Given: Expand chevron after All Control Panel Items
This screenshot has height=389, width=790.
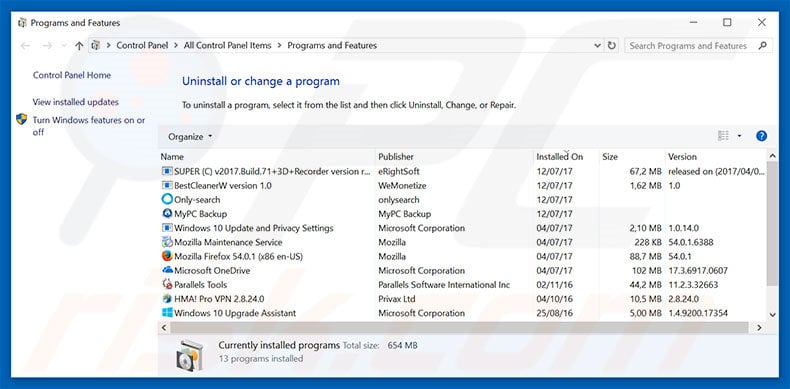Looking at the screenshot, I should (x=280, y=45).
